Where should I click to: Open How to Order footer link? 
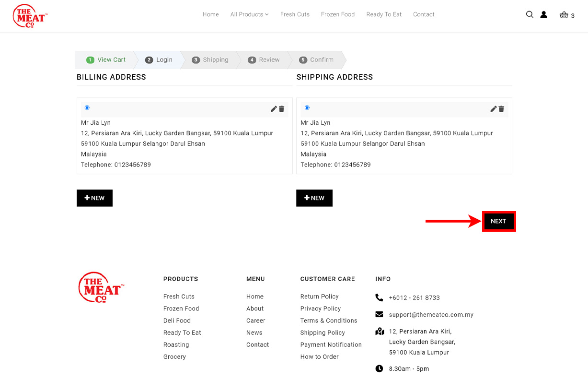tap(319, 356)
